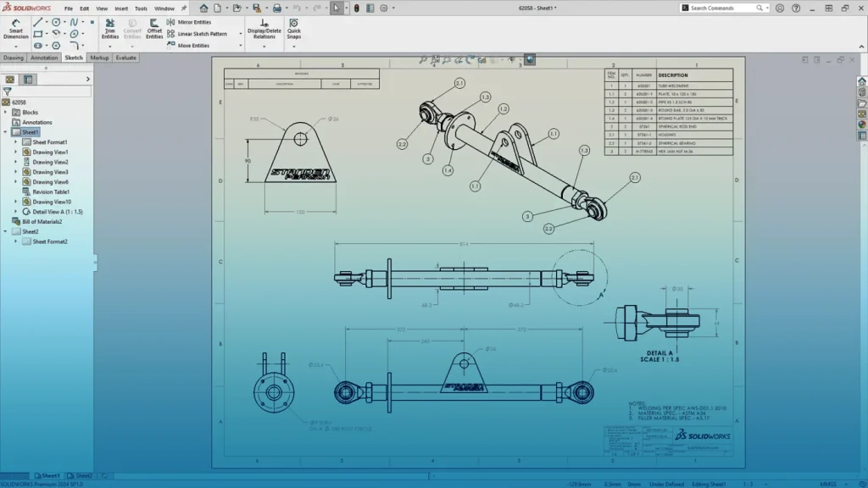Switch to the Sheet2 tab at bottom

[86, 476]
